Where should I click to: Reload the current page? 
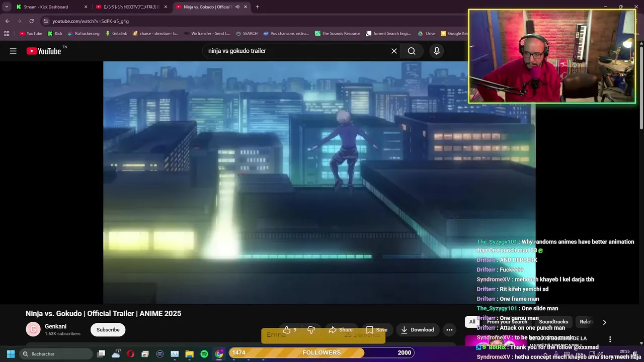tap(31, 21)
